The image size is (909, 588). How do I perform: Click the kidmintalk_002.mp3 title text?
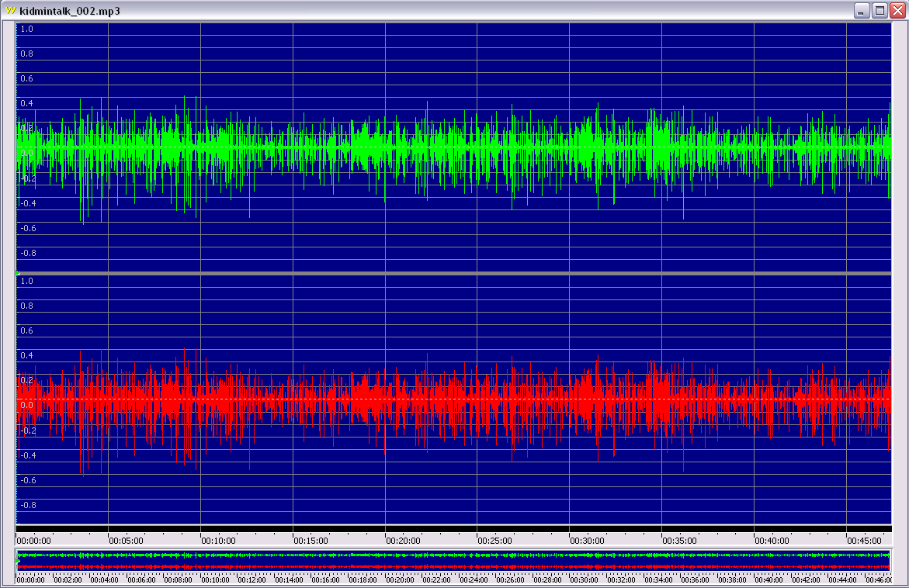tap(70, 11)
